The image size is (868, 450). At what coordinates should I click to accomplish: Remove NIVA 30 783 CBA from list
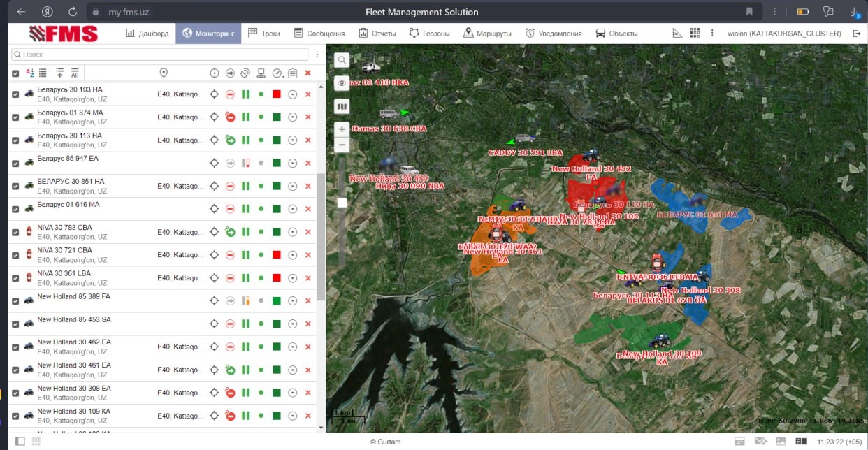[x=308, y=232]
